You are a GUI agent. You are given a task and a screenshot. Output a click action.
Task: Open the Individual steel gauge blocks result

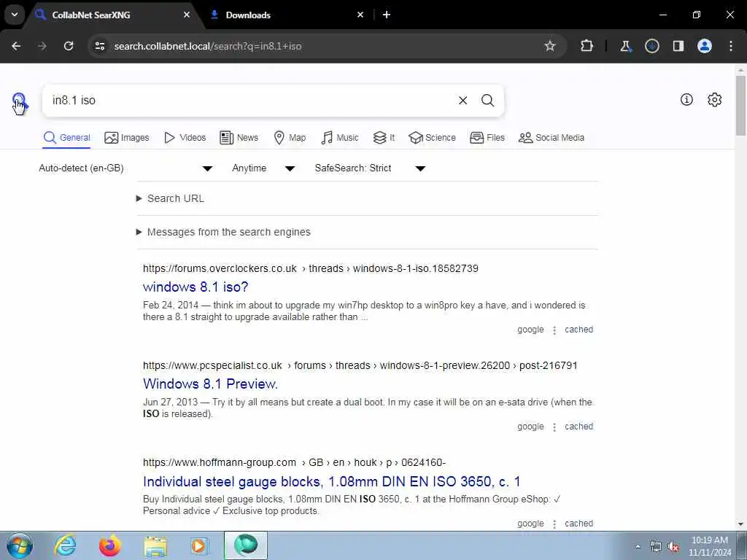(x=332, y=481)
